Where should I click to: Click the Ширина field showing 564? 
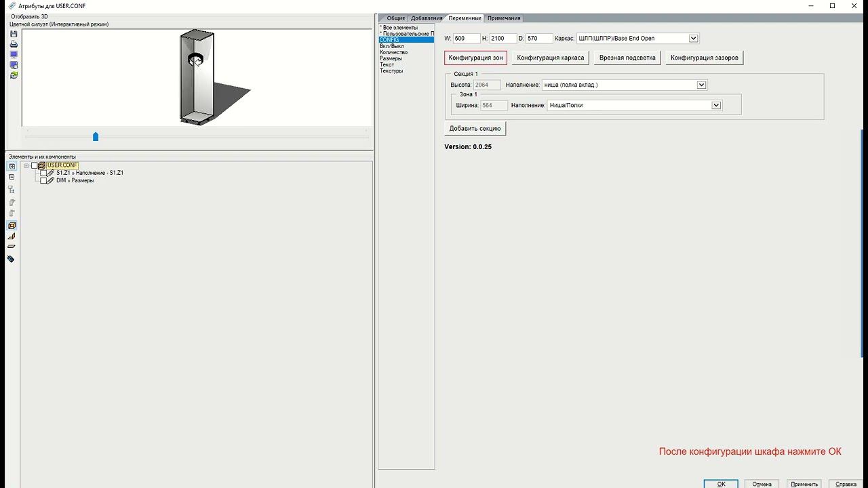tap(494, 106)
